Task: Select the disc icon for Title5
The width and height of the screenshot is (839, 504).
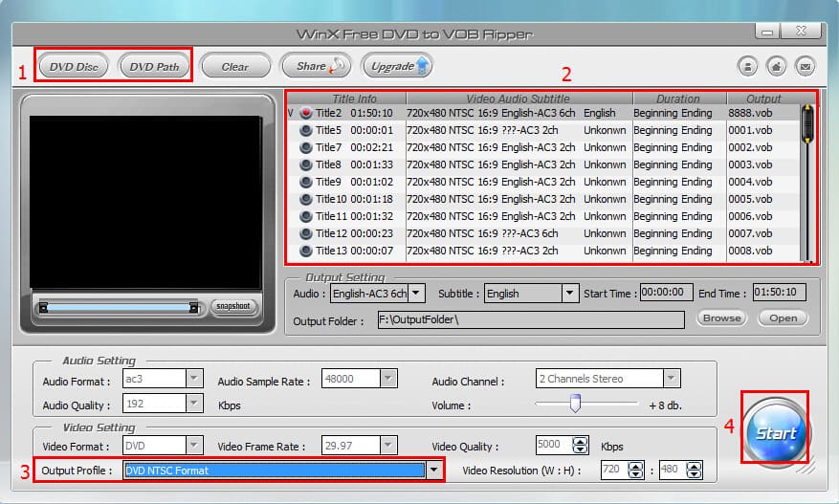Action: [305, 130]
